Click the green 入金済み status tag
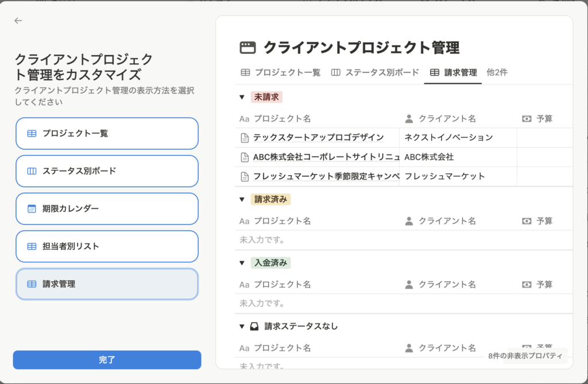This screenshot has height=384, width=588. [x=271, y=263]
